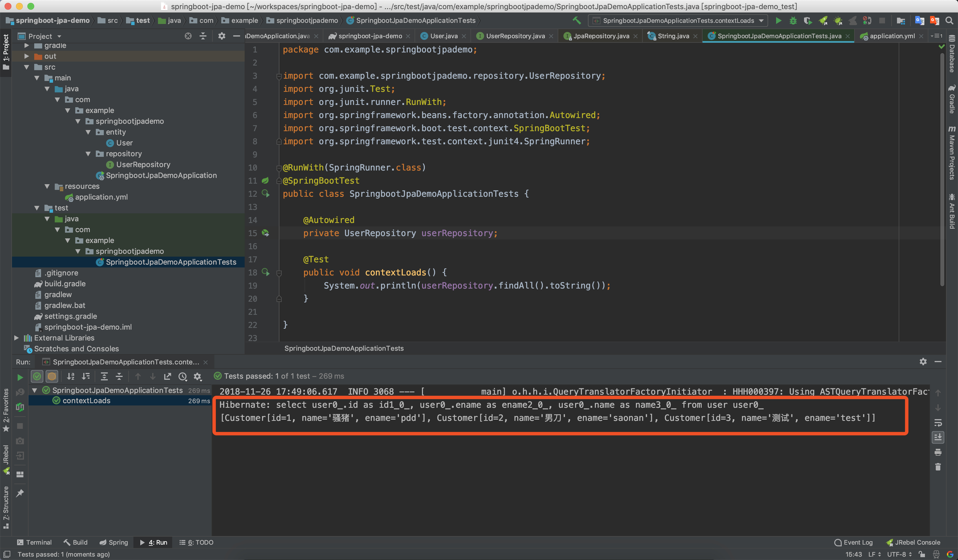Open Project Structure from the top toolbar

[x=901, y=21]
